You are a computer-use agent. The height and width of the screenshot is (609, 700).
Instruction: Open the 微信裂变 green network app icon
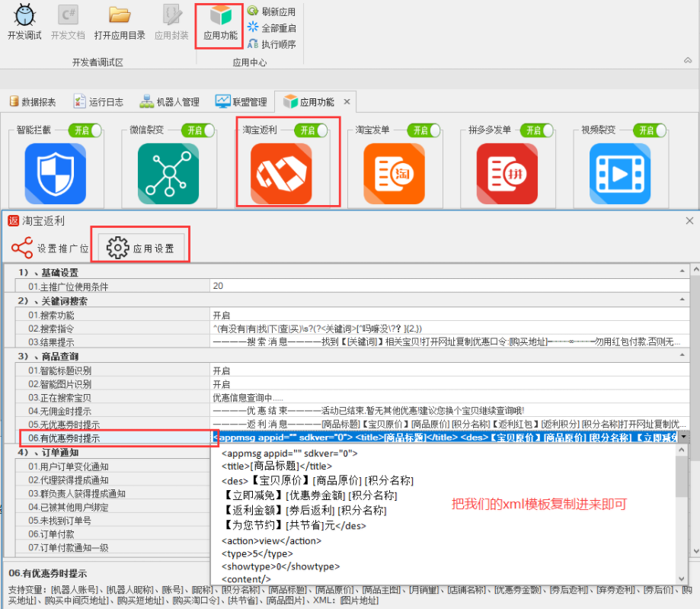click(x=168, y=174)
